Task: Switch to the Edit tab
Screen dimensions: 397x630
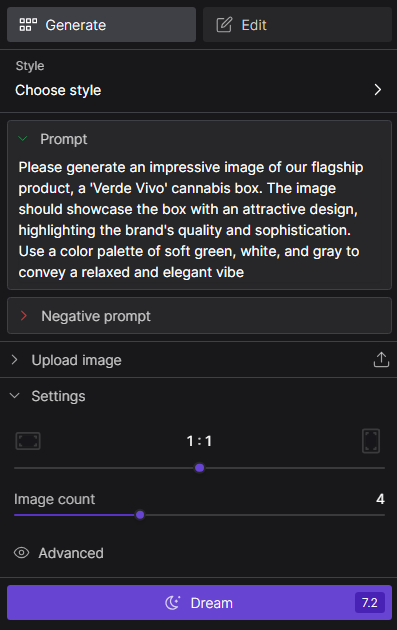Action: pyautogui.click(x=297, y=25)
